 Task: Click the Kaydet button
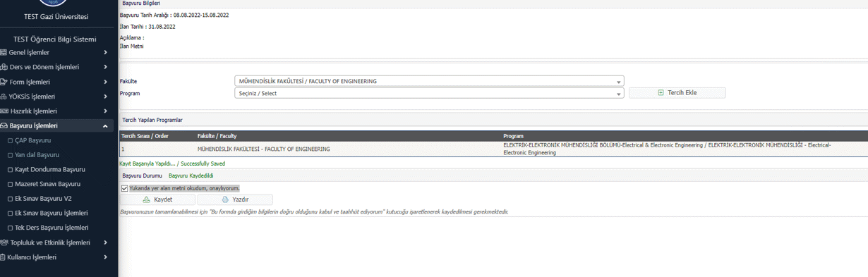[x=157, y=199]
